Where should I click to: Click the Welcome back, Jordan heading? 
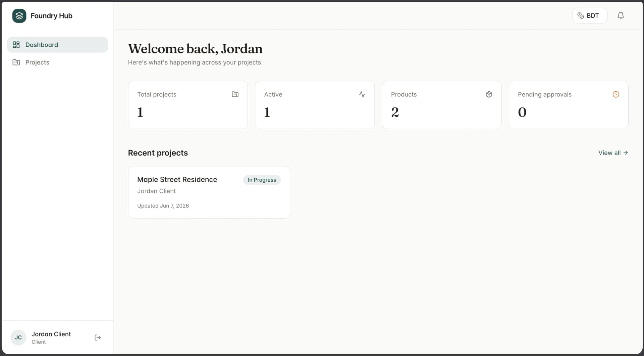pyautogui.click(x=195, y=49)
